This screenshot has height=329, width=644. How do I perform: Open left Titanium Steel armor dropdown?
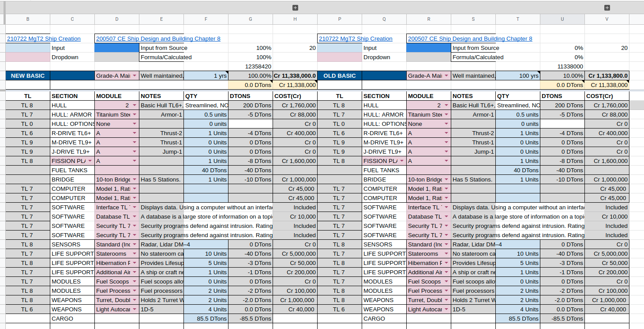134,115
